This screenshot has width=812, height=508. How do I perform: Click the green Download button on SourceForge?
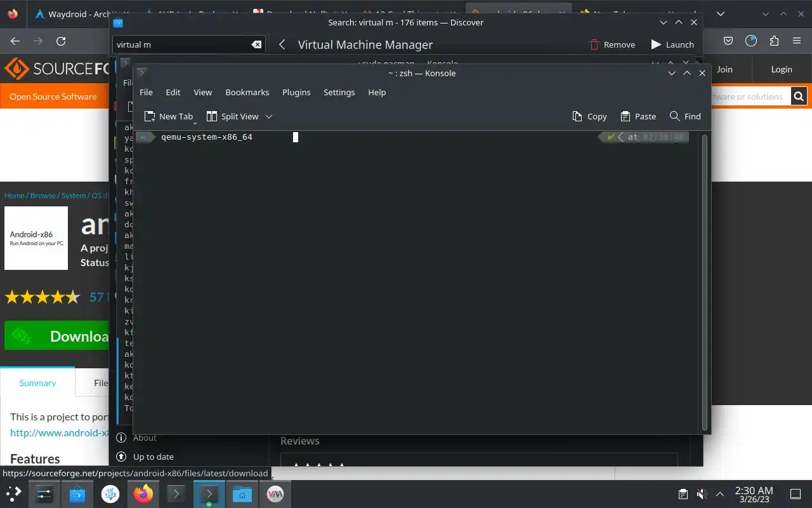pyautogui.click(x=57, y=335)
